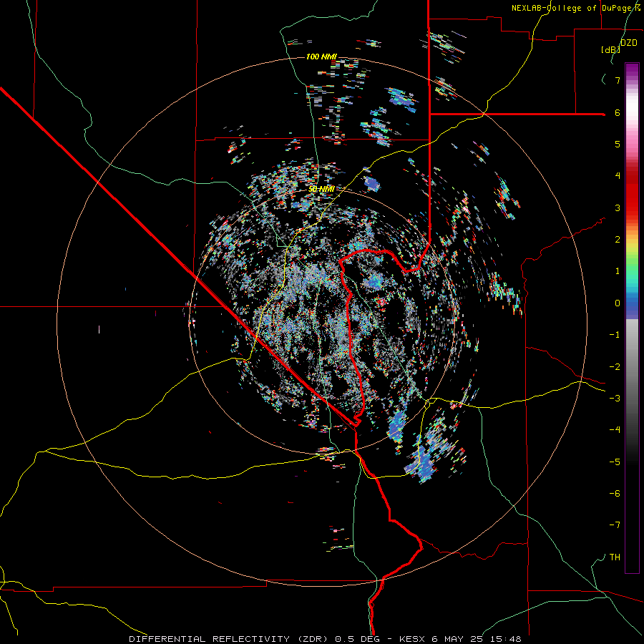Viewport: 644px width, 644px height.
Task: Click the "-2" value on the color scale
Action: tap(615, 367)
